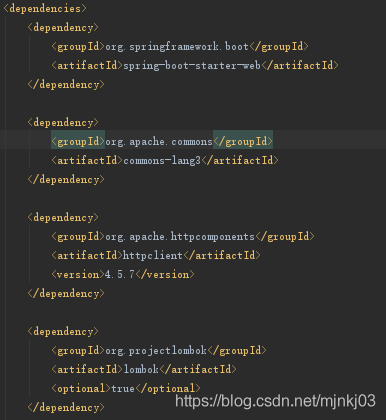Click closing dependency tag after version line
Image resolution: width=386 pixels, height=420 pixels.
pyautogui.click(x=66, y=294)
